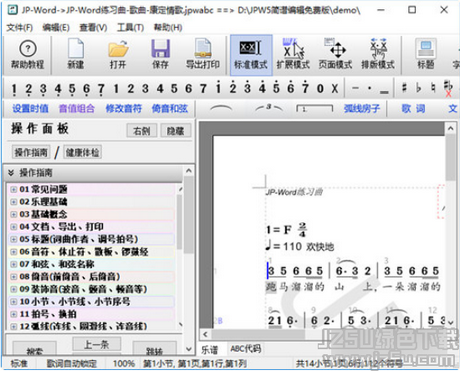460x371 pixels.
Task: Switch to the ABC代码 tab
Action: tap(246, 349)
